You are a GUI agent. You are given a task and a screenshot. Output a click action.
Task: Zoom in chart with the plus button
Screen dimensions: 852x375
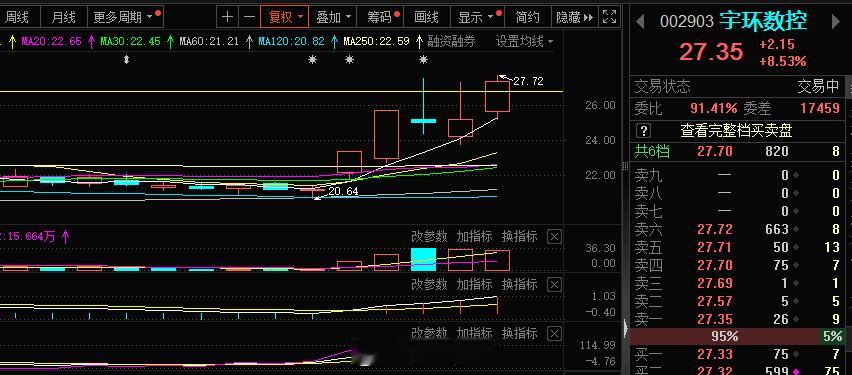227,17
